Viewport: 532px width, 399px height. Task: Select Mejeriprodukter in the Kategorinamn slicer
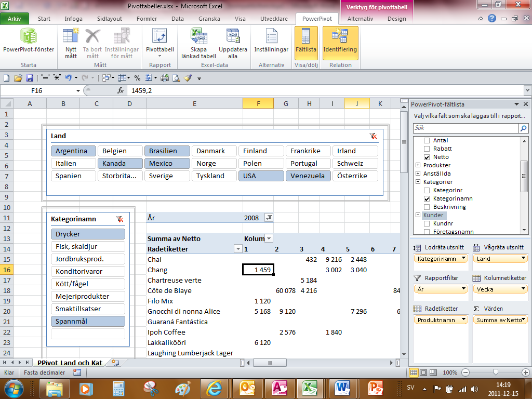click(88, 297)
